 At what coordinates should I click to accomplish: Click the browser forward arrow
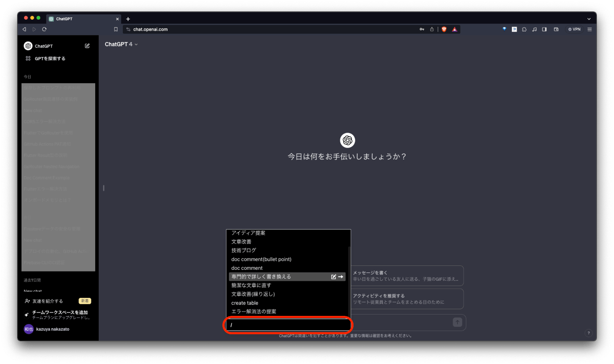click(x=34, y=29)
